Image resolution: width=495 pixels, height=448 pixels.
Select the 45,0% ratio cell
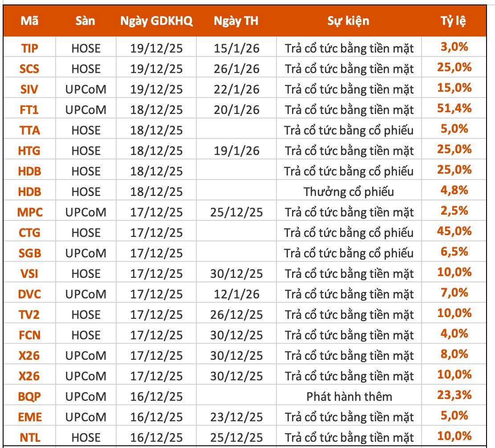pyautogui.click(x=454, y=232)
